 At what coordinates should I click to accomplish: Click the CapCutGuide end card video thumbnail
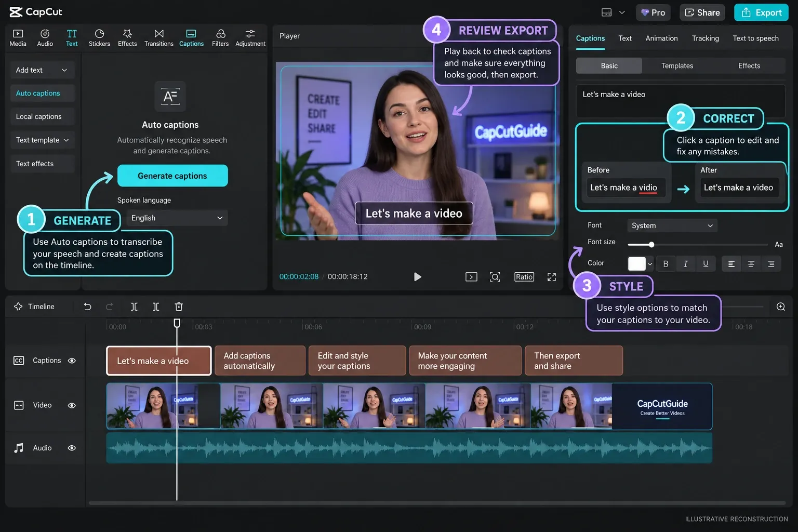click(x=662, y=407)
